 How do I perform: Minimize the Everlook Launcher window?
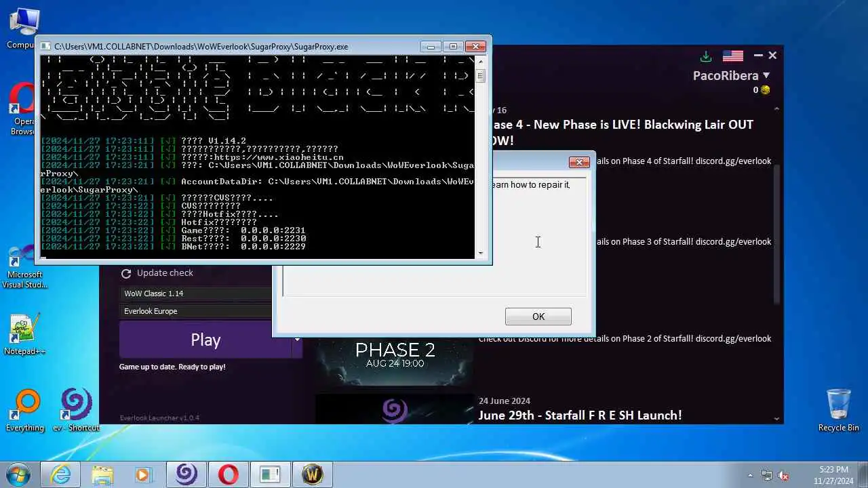click(758, 56)
